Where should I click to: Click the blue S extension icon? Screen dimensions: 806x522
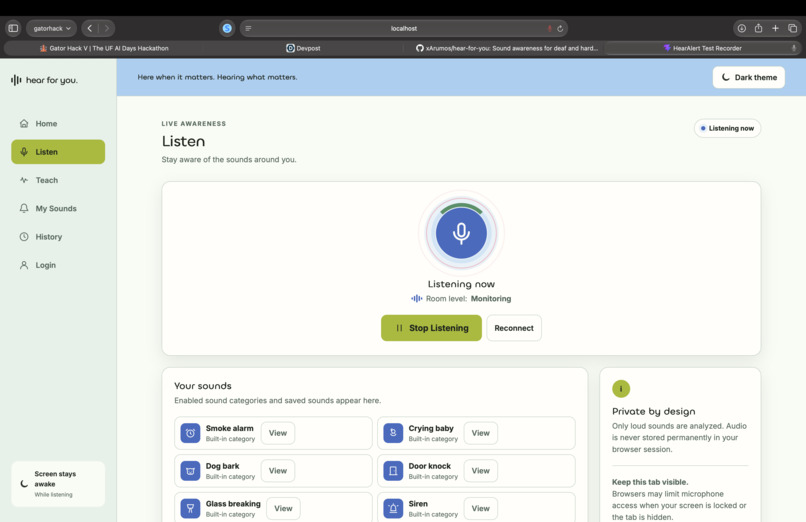227,28
